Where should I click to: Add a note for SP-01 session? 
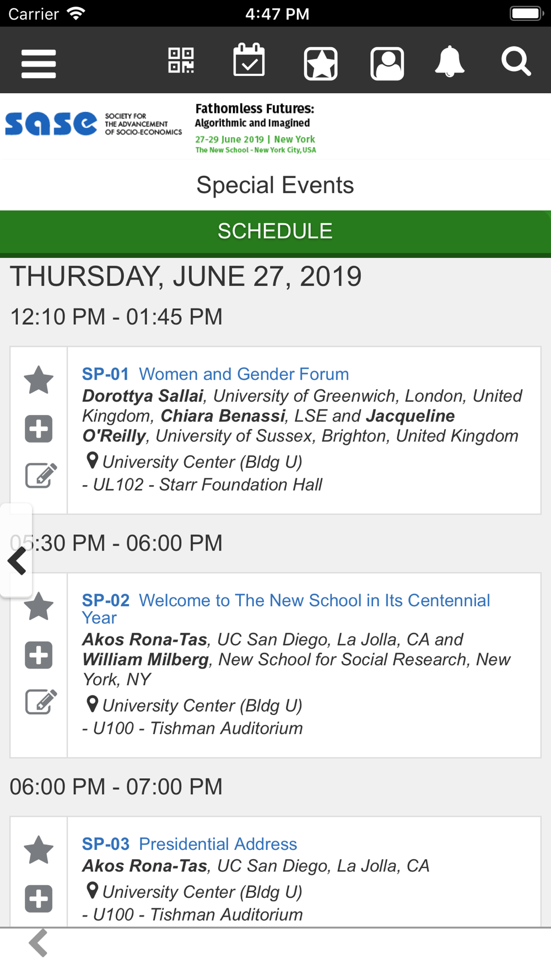point(41,476)
